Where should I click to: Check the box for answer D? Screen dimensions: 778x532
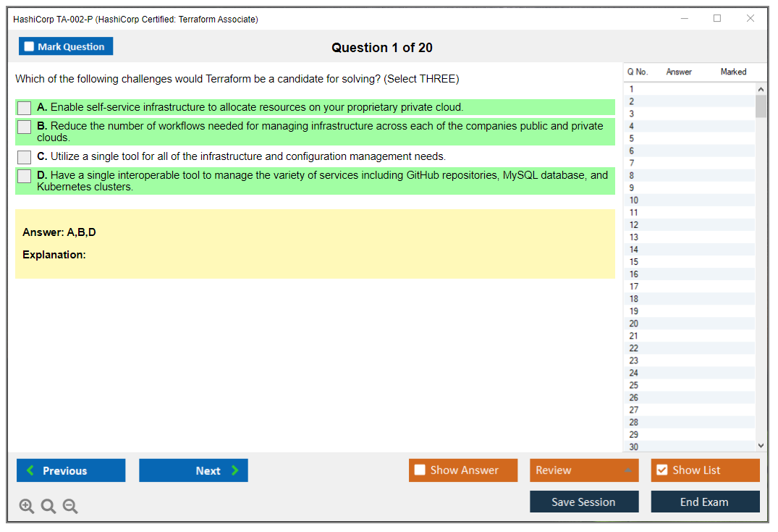point(25,176)
